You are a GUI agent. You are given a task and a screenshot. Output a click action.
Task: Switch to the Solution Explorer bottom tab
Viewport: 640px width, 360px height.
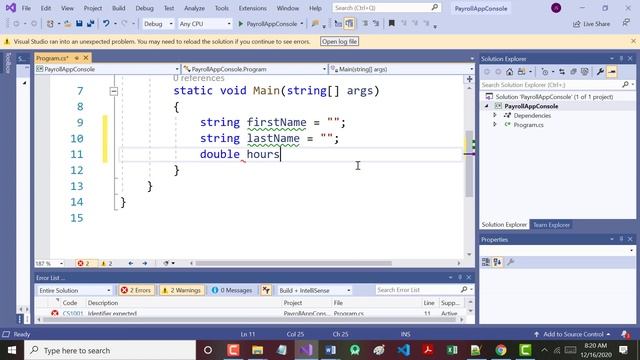pos(504,224)
